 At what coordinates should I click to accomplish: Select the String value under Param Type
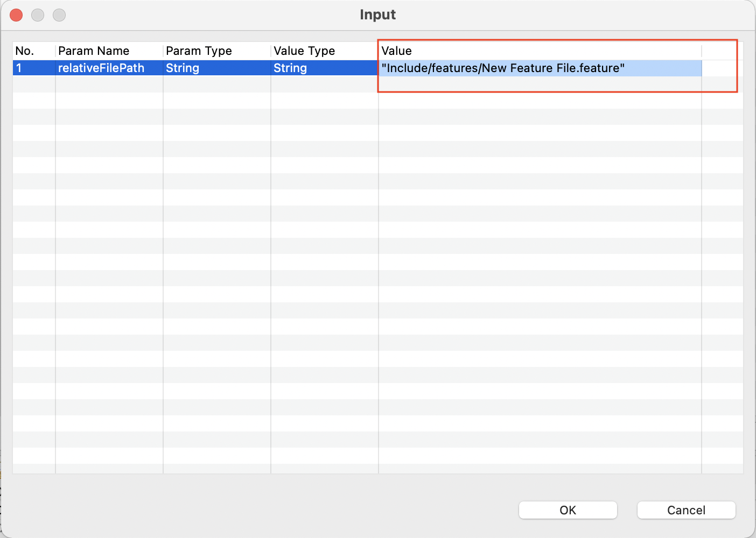(182, 68)
